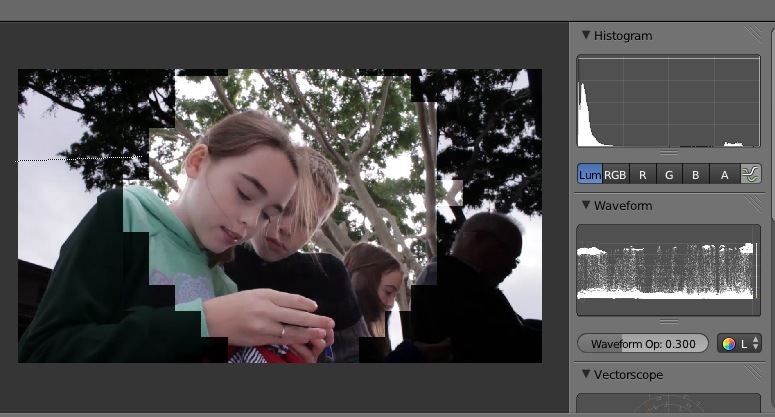Select A channel histogram mode

click(x=724, y=174)
